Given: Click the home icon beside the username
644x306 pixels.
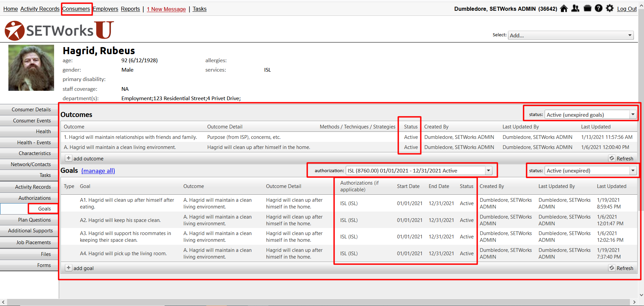Looking at the screenshot, I should [x=564, y=8].
